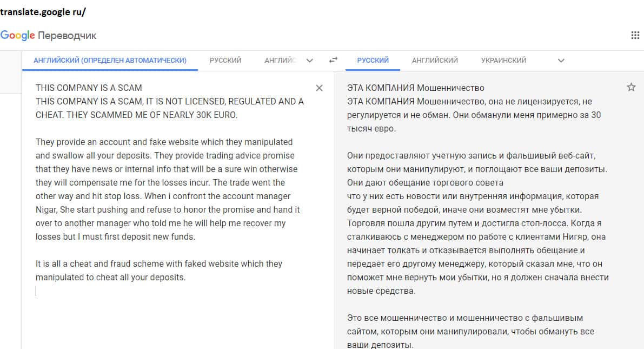Click the translated text 'ваши депозиты.'
The image size is (644, 349).
click(380, 345)
